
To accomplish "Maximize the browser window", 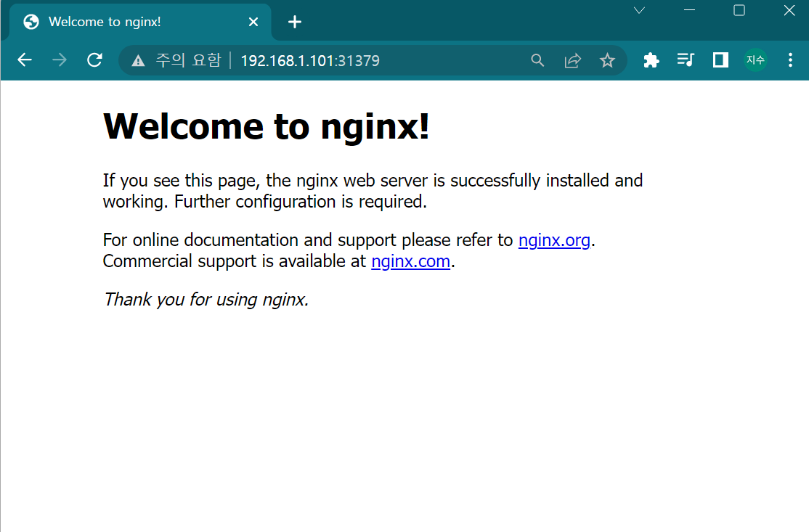I will (x=739, y=10).
